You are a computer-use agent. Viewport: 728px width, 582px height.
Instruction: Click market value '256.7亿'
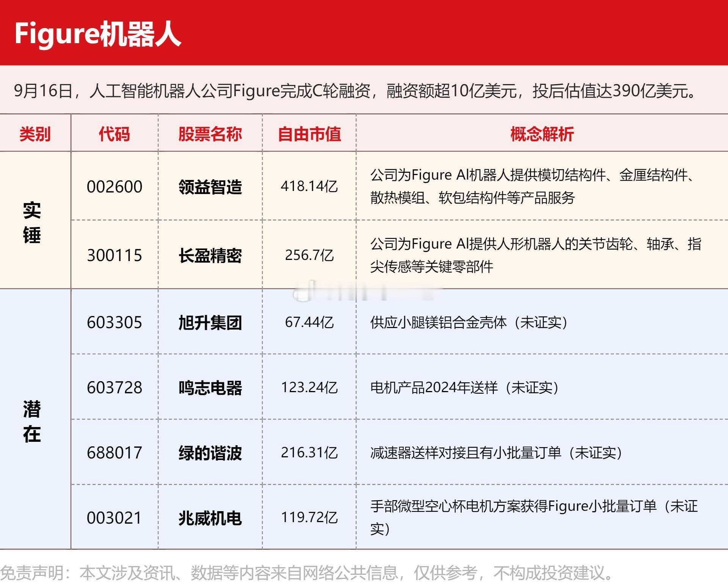[309, 255]
